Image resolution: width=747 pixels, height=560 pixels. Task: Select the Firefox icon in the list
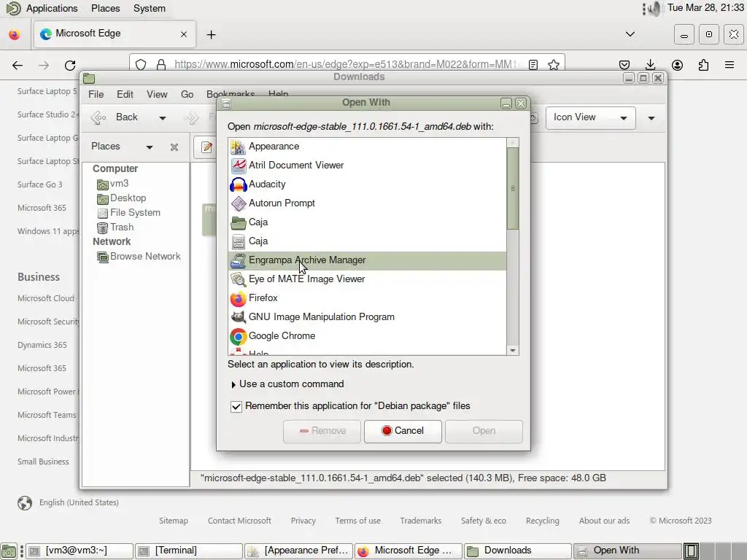tap(239, 298)
